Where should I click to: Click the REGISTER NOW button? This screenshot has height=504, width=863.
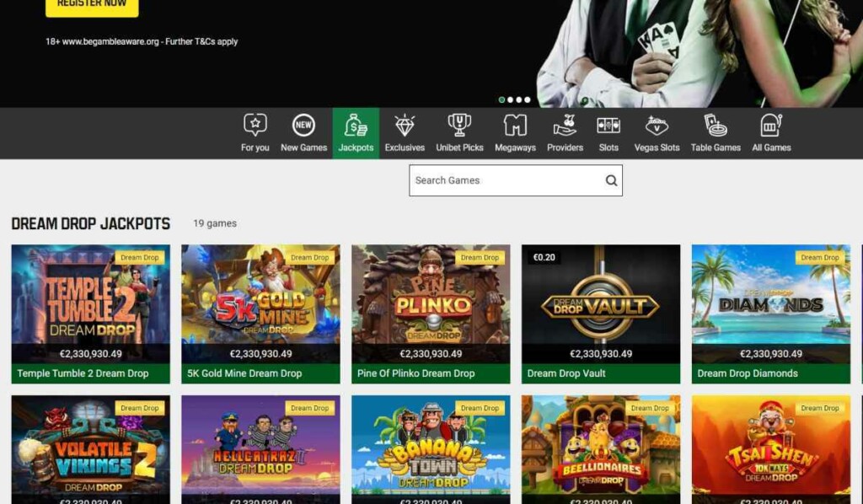click(92, 6)
